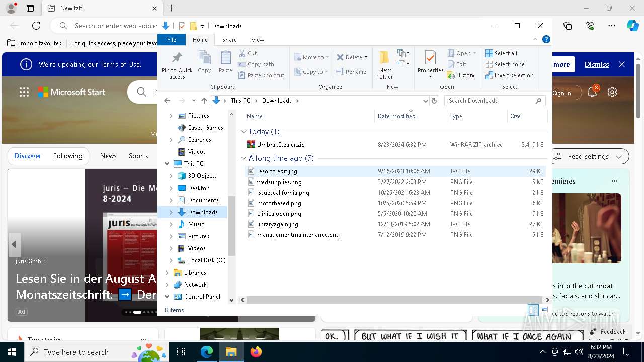Image resolution: width=644 pixels, height=362 pixels.
Task: Open Edge page settings gear
Action: (612, 92)
